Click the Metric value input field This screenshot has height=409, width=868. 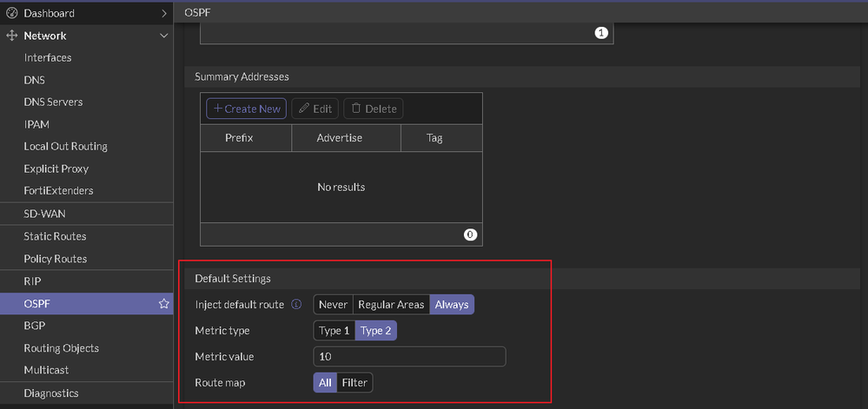click(409, 357)
